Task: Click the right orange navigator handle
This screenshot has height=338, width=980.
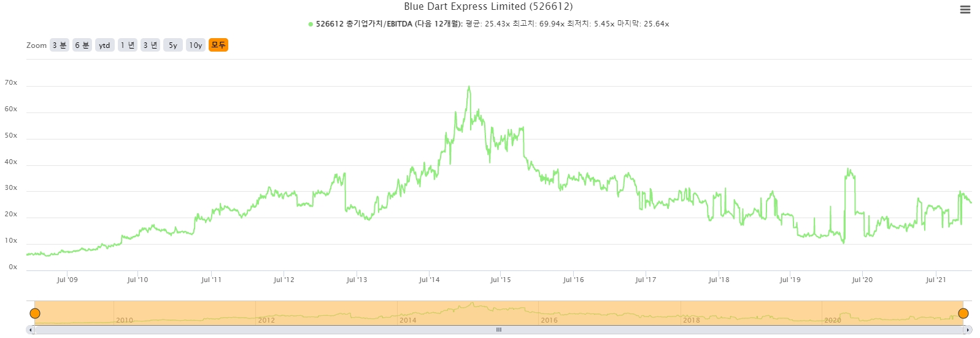Action: click(963, 313)
